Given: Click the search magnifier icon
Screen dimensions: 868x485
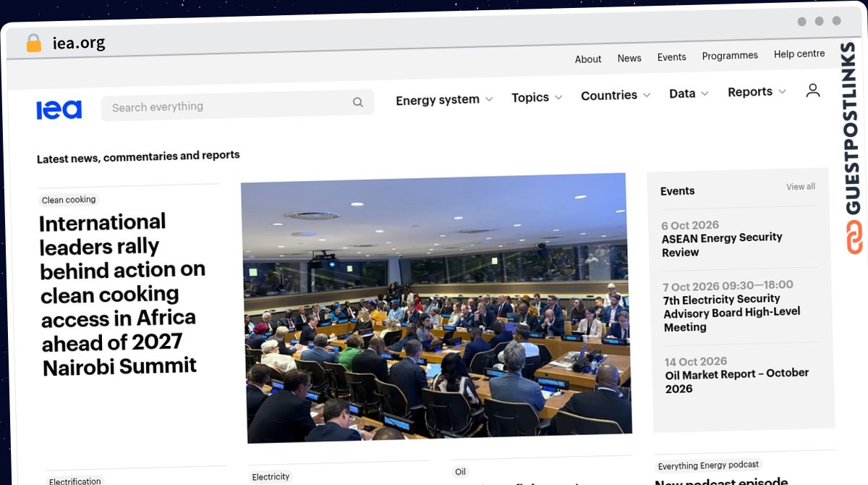Looking at the screenshot, I should click(x=357, y=102).
